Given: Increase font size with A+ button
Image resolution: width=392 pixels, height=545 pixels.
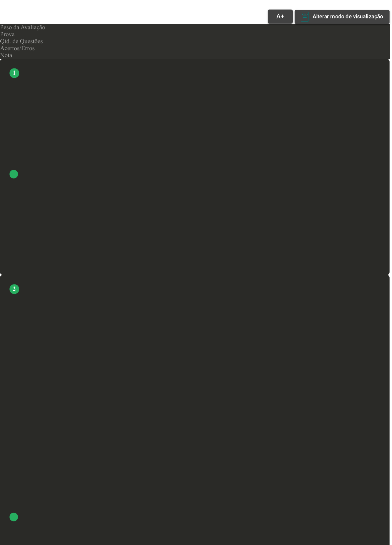Looking at the screenshot, I should point(280,16).
